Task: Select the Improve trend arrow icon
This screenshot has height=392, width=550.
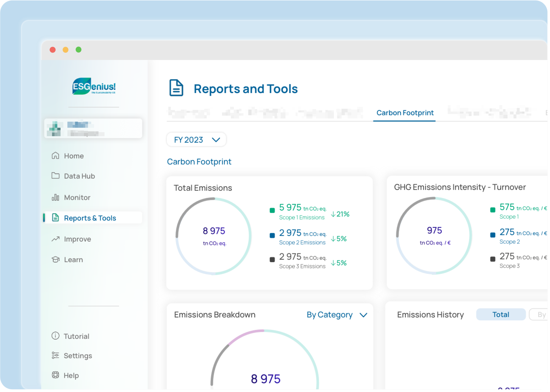Action: [55, 239]
